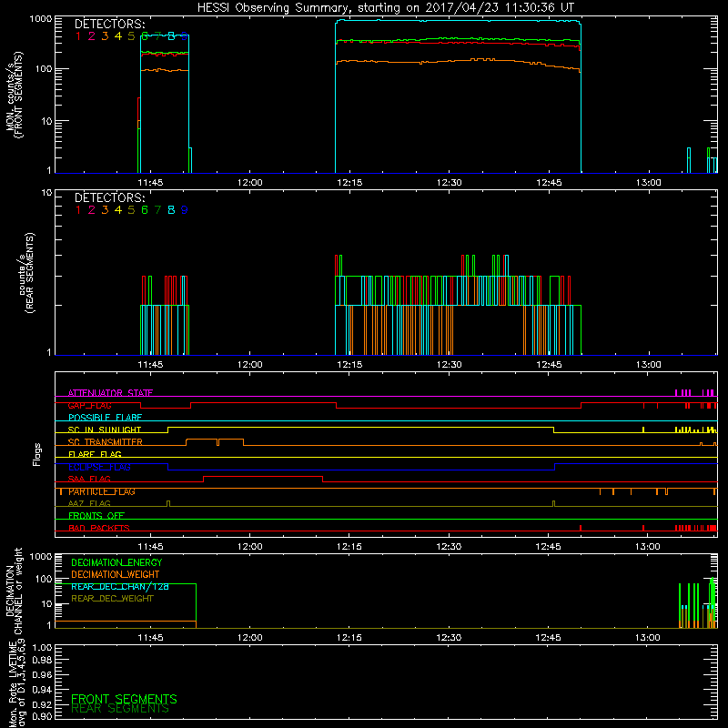Select the AAZ_FLAG label
Screen dimensions: 728x728
tap(89, 503)
